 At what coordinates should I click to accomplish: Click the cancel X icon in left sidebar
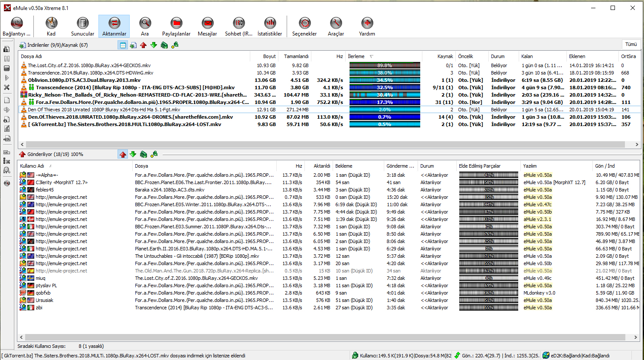(x=7, y=87)
